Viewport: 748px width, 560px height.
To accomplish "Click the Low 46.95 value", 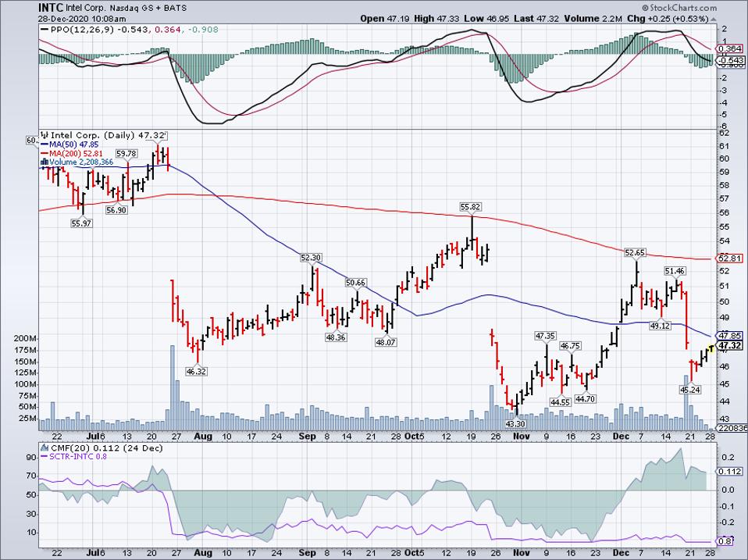I will pos(486,19).
